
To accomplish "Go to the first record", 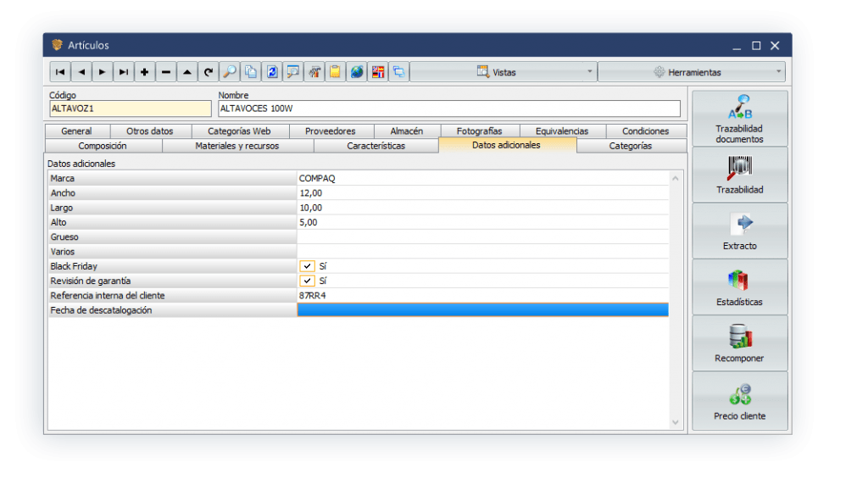I will 60,72.
